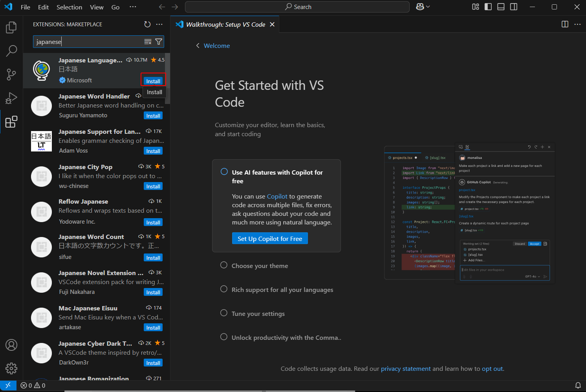Viewport: 586px width, 392px height.
Task: Toggle the bottom panel
Action: click(501, 7)
